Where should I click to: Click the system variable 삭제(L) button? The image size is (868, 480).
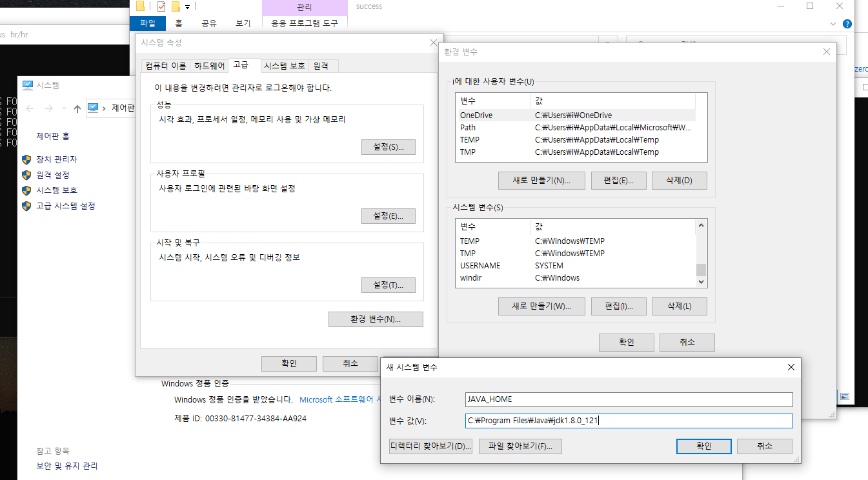pos(680,306)
